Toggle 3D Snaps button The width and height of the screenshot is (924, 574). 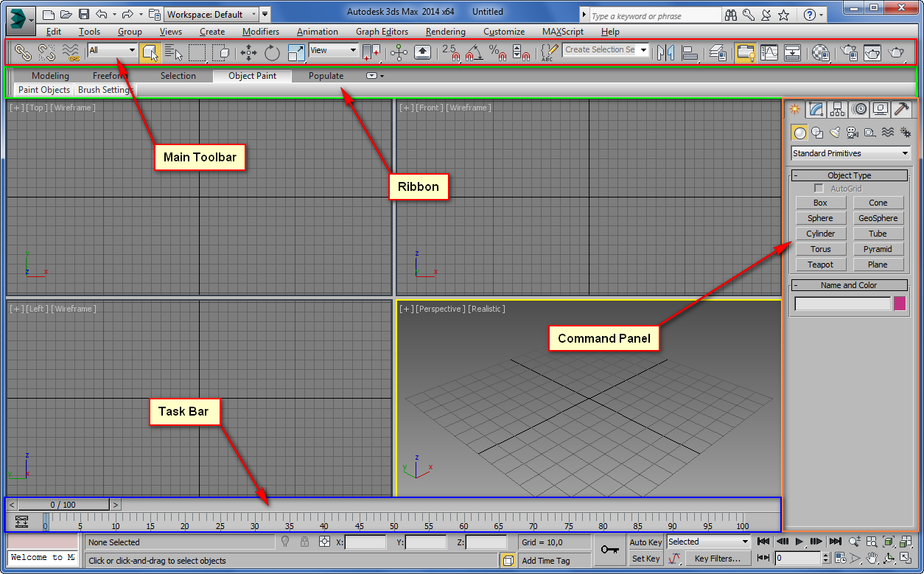pos(450,52)
